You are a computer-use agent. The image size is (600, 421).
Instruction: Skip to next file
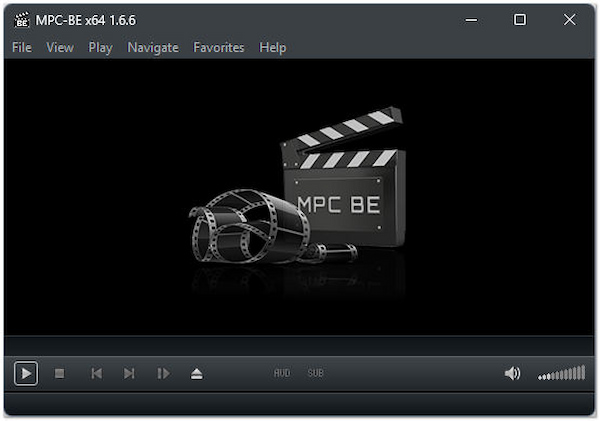(x=129, y=373)
